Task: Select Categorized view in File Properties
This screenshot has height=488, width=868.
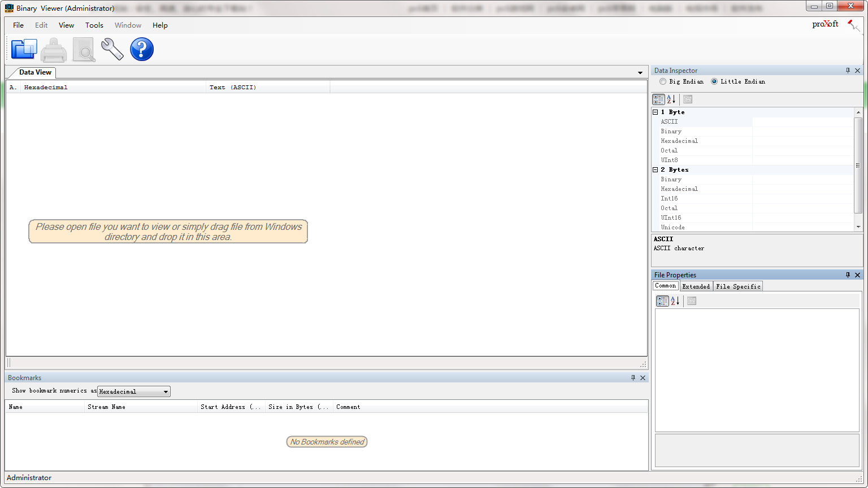Action: point(662,301)
